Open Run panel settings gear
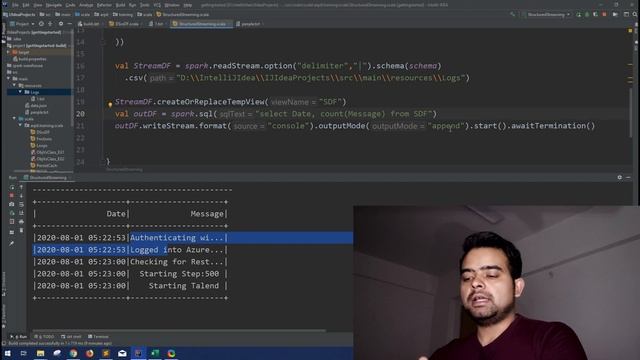This screenshot has width=640, height=360. click(x=620, y=178)
